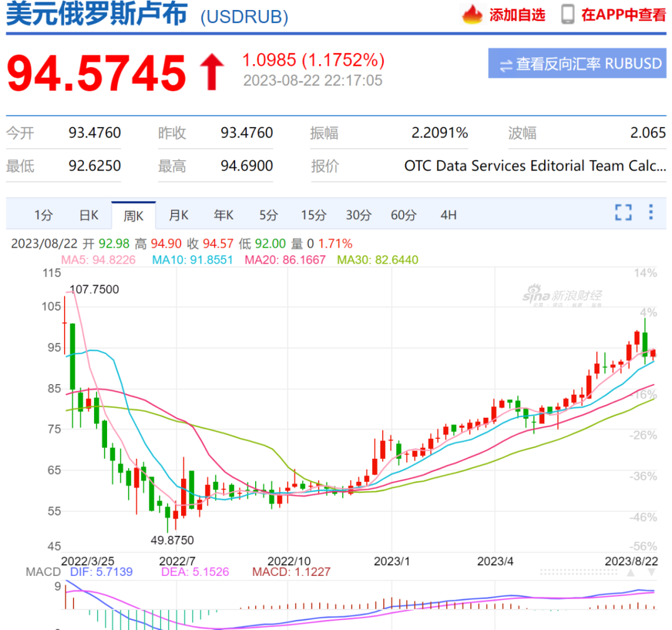The image size is (672, 630).
Task: Switch to the 60分 chart tab
Action: [x=404, y=215]
